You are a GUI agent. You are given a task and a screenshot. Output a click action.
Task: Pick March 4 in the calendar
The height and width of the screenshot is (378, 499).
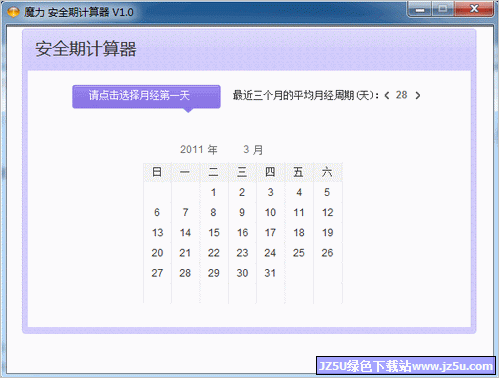tap(299, 192)
